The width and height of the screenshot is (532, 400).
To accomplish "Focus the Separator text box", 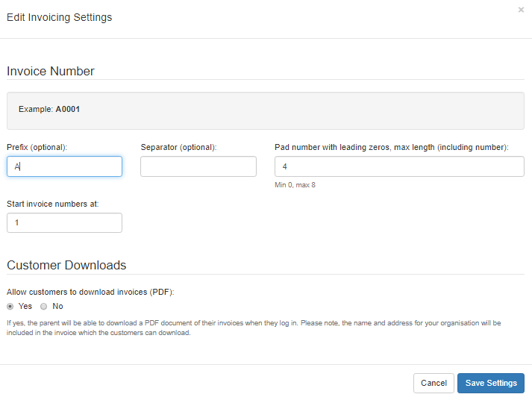I will (198, 166).
